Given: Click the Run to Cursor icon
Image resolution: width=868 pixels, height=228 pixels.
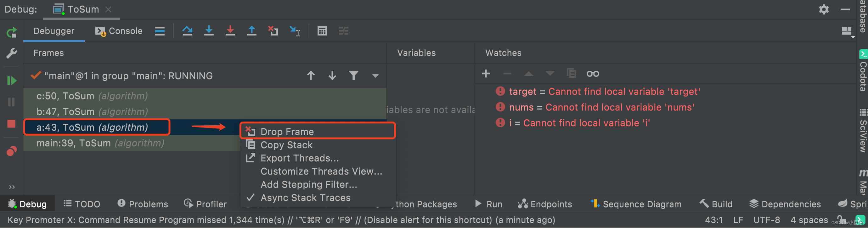Looking at the screenshot, I should [x=295, y=31].
